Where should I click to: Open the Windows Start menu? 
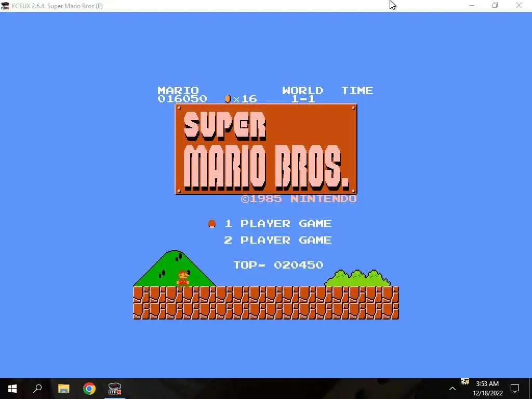tap(12, 389)
